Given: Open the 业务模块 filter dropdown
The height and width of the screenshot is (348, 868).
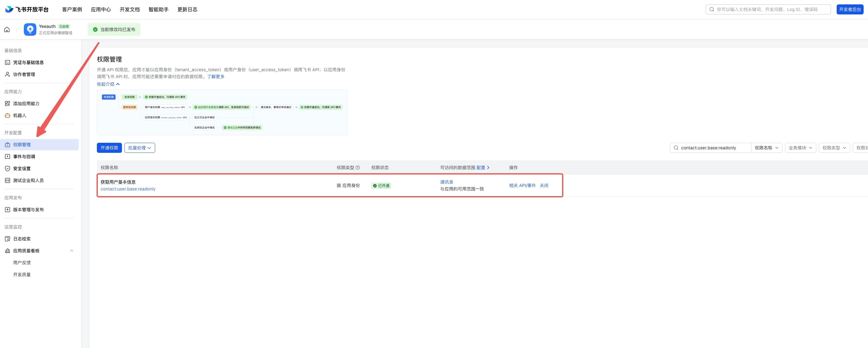Looking at the screenshot, I should click(800, 148).
